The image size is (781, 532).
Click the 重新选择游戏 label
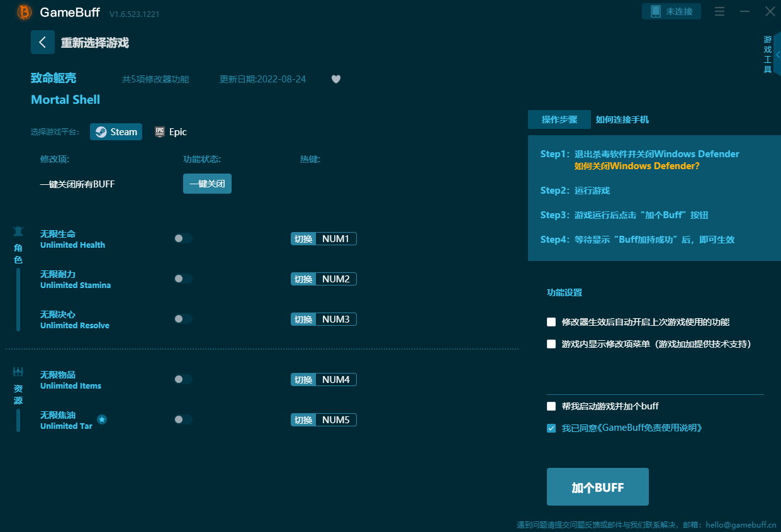point(95,43)
